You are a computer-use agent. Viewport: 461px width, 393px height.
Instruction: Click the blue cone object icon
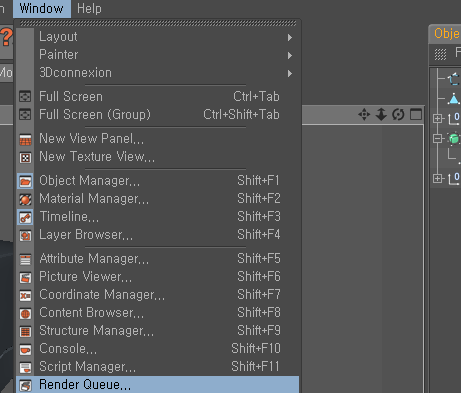(454, 99)
